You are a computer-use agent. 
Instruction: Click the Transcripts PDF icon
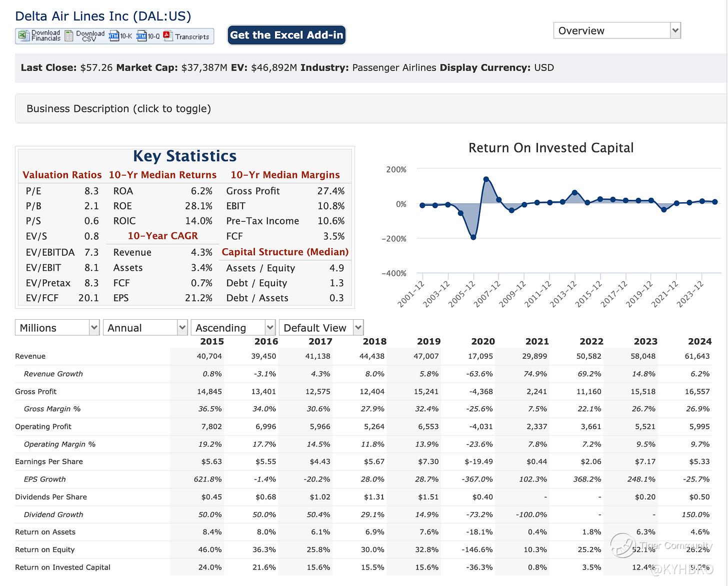[167, 36]
